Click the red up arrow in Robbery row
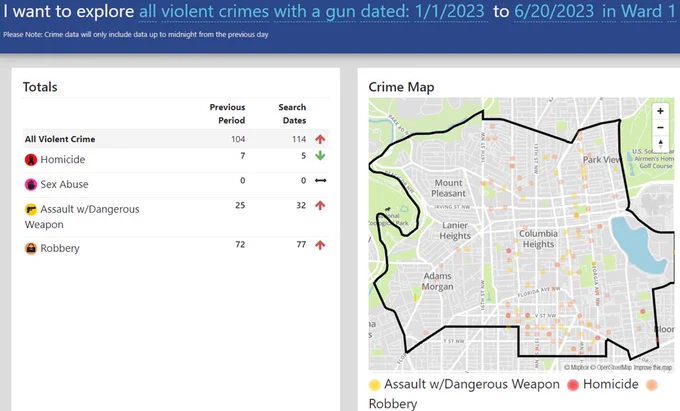 point(320,245)
